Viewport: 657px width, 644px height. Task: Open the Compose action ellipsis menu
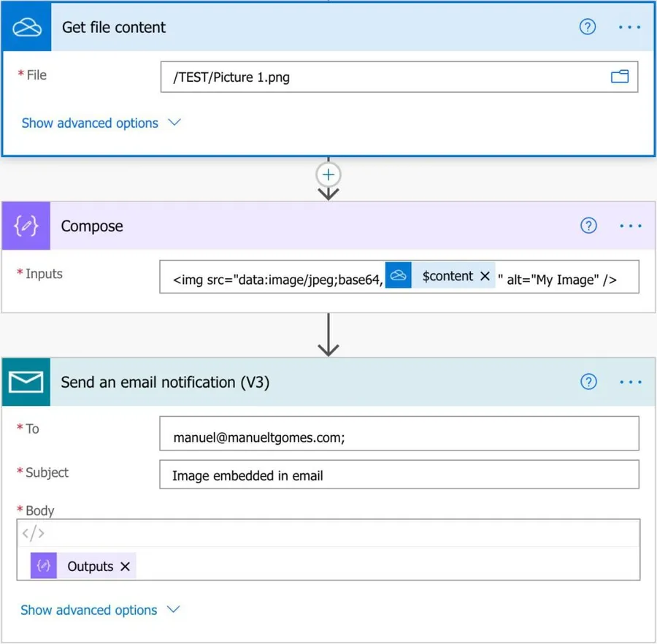[630, 226]
